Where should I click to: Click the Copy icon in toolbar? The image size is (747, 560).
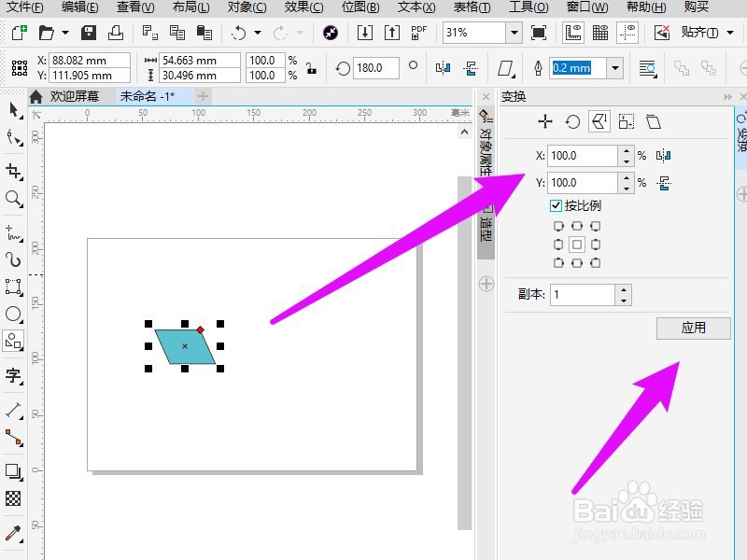[177, 33]
